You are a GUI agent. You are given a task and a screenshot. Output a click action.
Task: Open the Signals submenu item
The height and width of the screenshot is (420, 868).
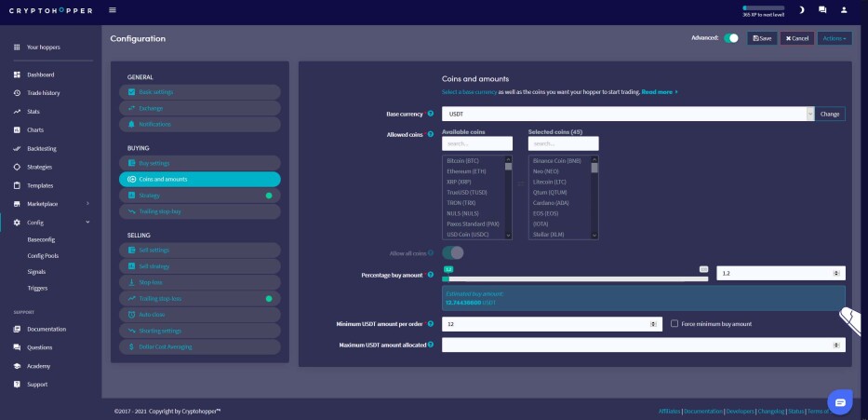click(36, 272)
